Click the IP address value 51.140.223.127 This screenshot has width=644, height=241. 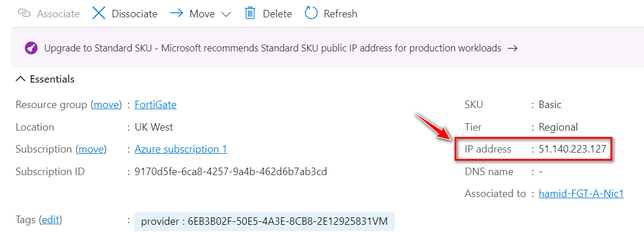click(572, 149)
